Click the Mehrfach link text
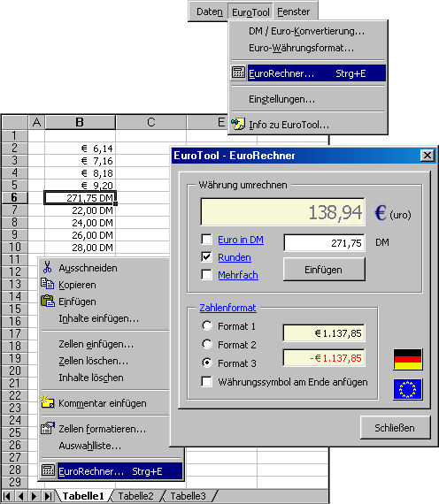 [238, 275]
